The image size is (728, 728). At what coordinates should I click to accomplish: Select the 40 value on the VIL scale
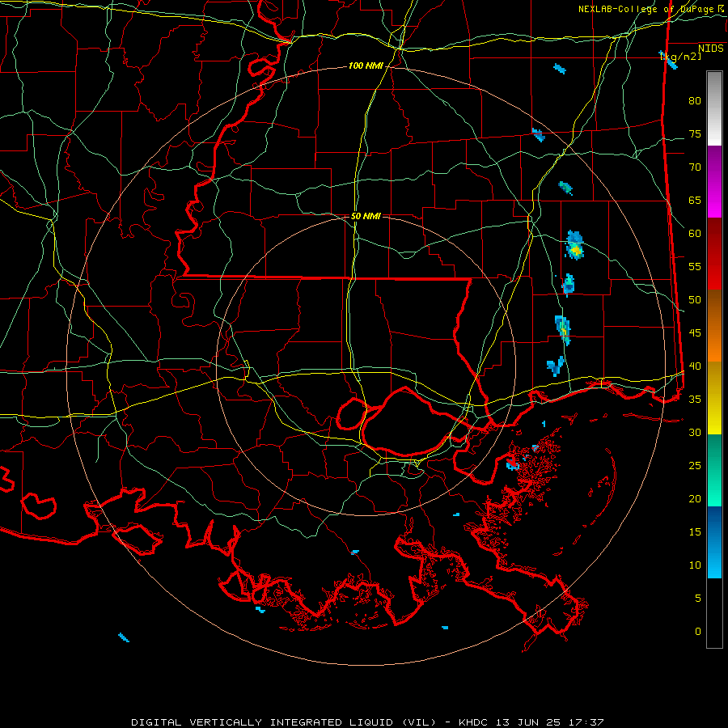pos(695,366)
